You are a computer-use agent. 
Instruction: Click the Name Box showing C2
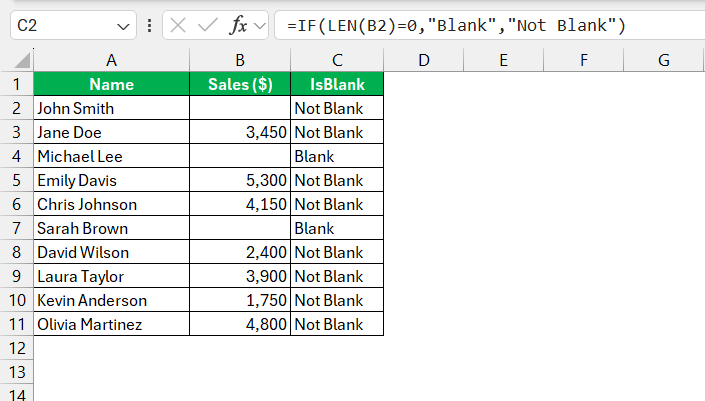point(73,25)
